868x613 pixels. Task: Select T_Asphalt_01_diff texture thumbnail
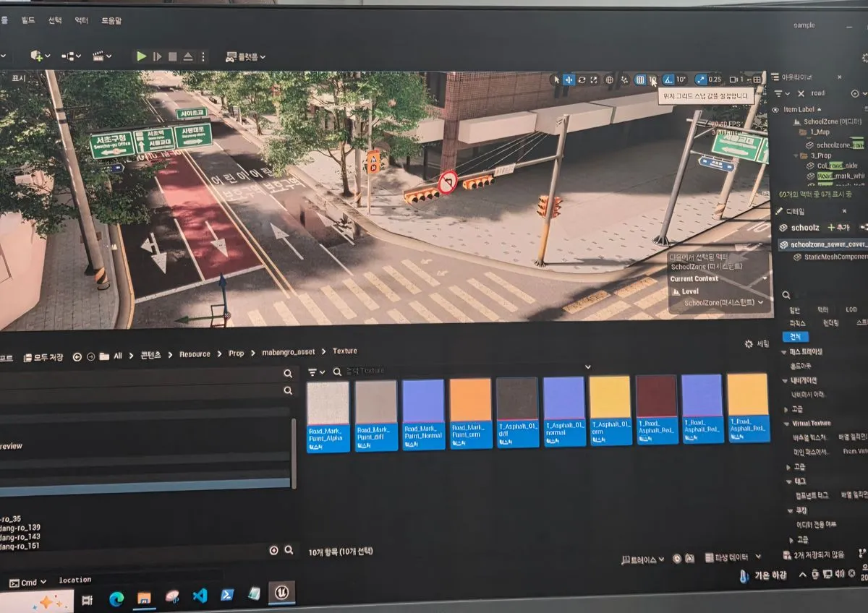point(517,412)
